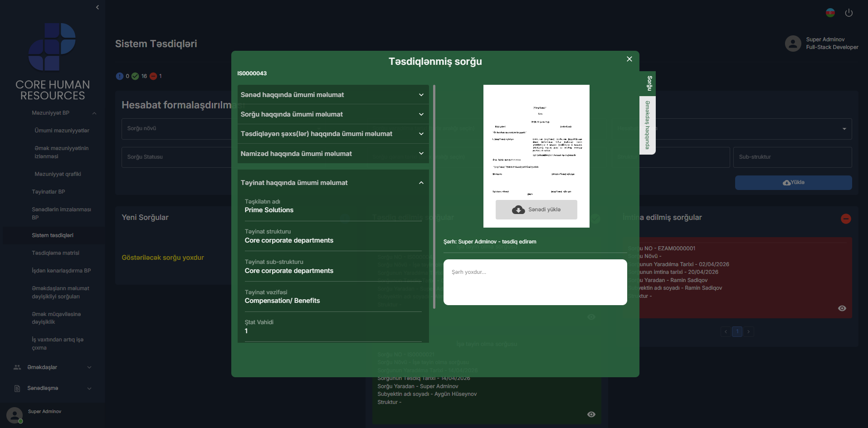Open Təyinatlar BP menu item
This screenshot has height=428, width=868.
coord(49,192)
